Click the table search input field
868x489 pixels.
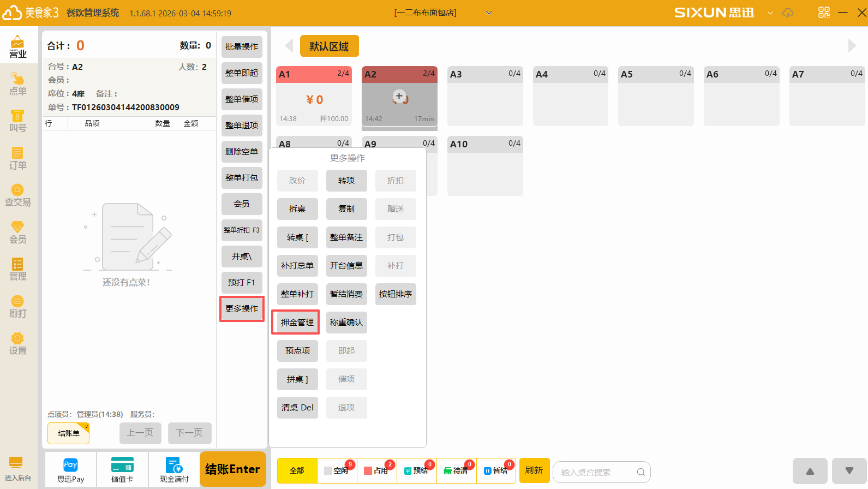click(x=597, y=472)
